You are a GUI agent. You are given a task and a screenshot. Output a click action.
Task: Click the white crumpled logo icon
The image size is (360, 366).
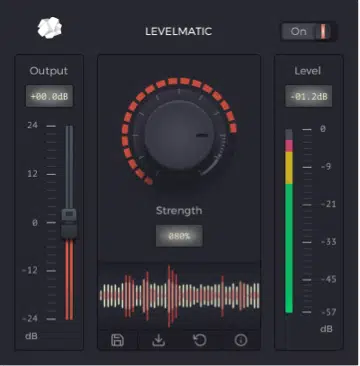(50, 28)
